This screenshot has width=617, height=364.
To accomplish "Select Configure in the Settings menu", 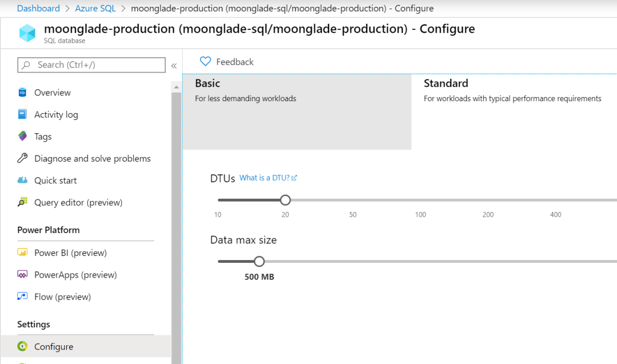I will coord(54,346).
